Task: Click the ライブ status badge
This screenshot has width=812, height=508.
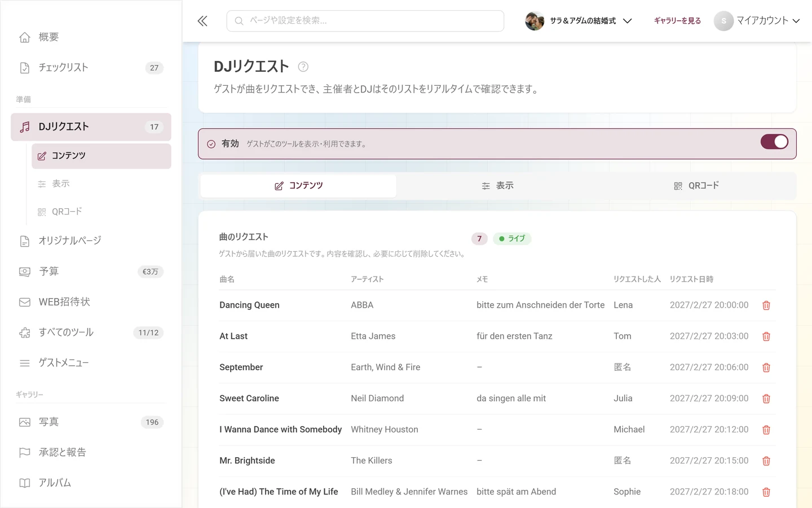Action: (x=512, y=239)
